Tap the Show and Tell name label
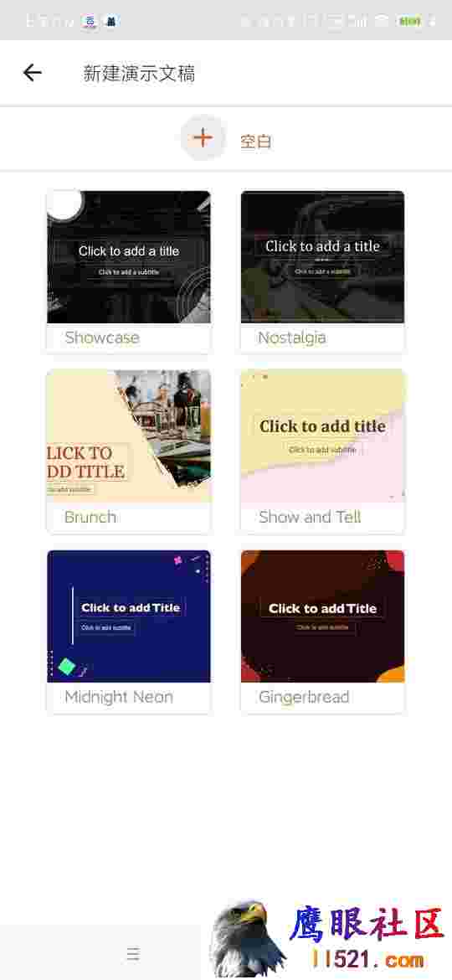452x980 pixels. pyautogui.click(x=310, y=517)
